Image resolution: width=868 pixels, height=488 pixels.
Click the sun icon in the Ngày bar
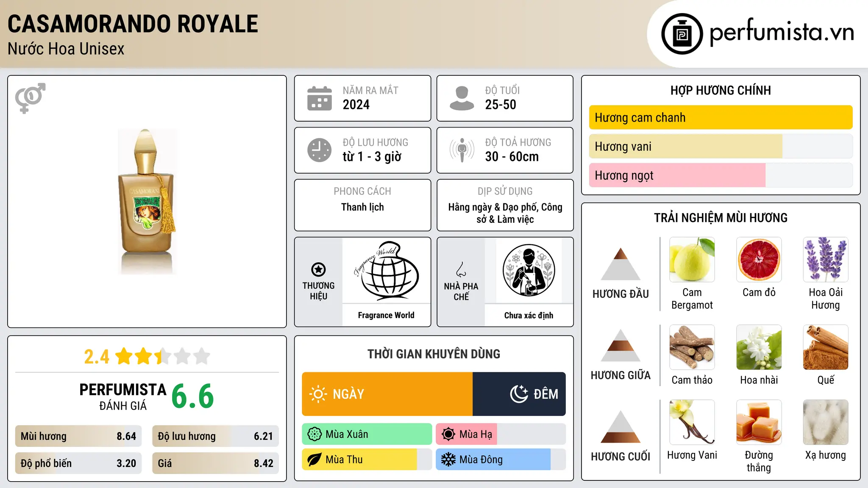[318, 394]
